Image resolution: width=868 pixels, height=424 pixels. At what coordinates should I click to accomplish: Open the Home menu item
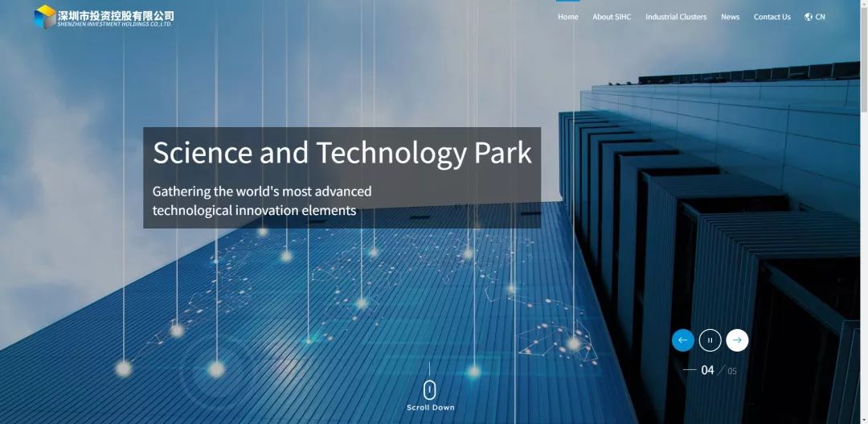point(568,17)
